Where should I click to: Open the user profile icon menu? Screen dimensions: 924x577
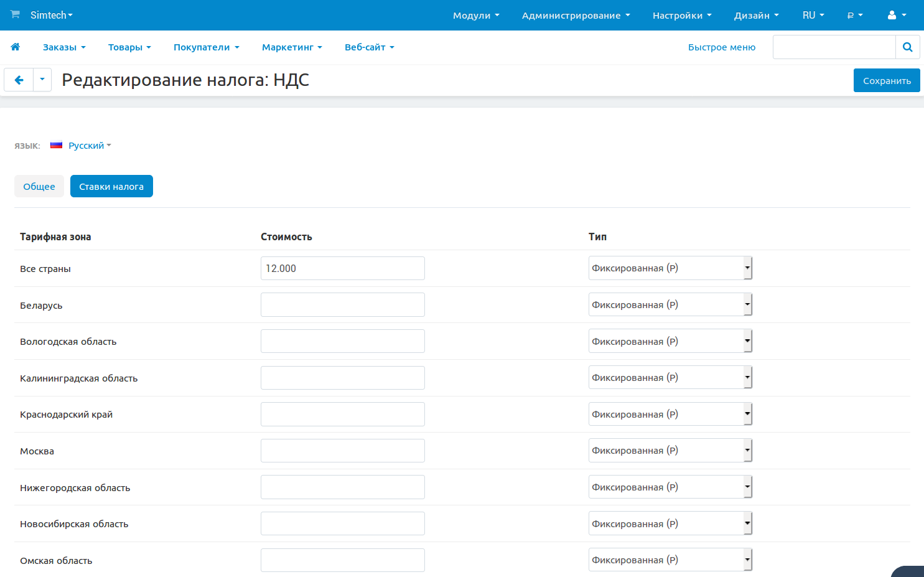coord(896,15)
